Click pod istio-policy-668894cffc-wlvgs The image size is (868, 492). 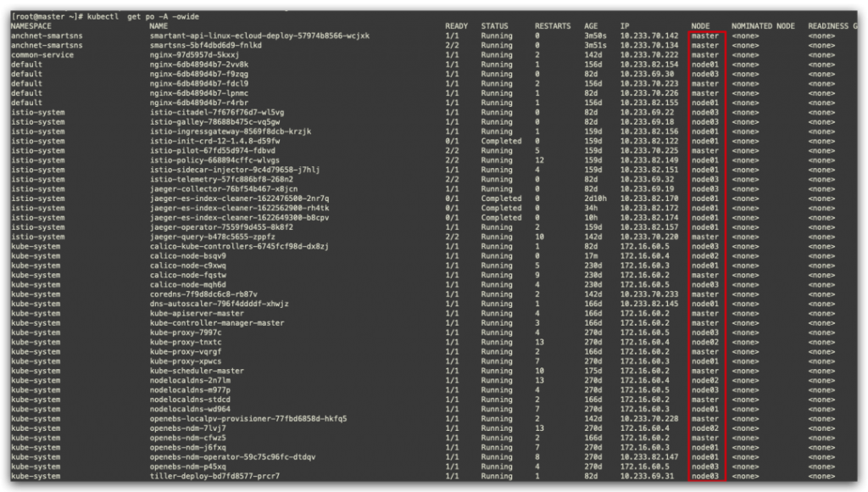click(214, 160)
